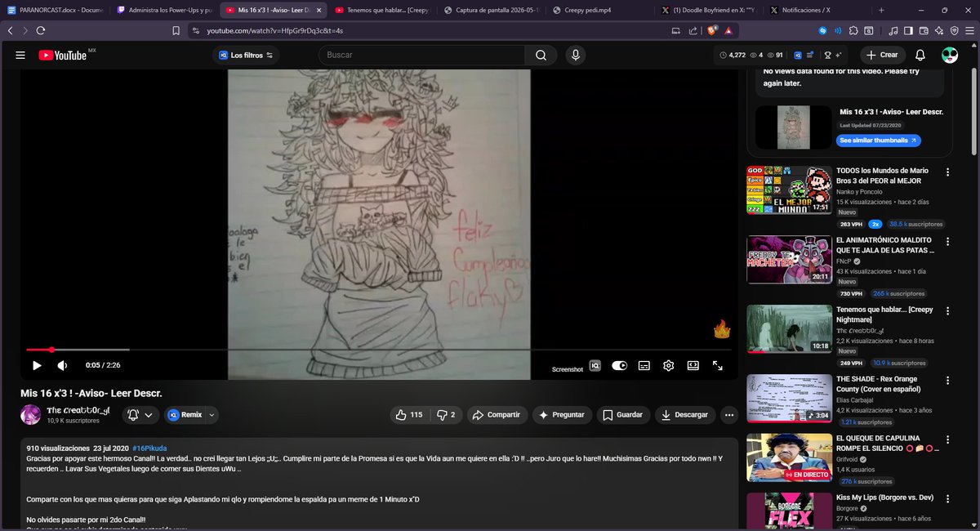Download video with Descargar
This screenshot has height=531, width=980.
685,415
